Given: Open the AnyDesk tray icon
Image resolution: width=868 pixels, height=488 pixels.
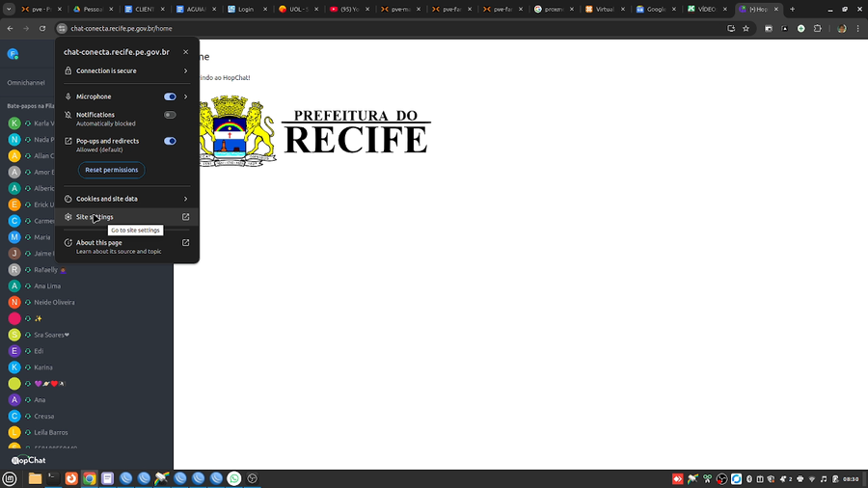Looking at the screenshot, I should pyautogui.click(x=678, y=479).
